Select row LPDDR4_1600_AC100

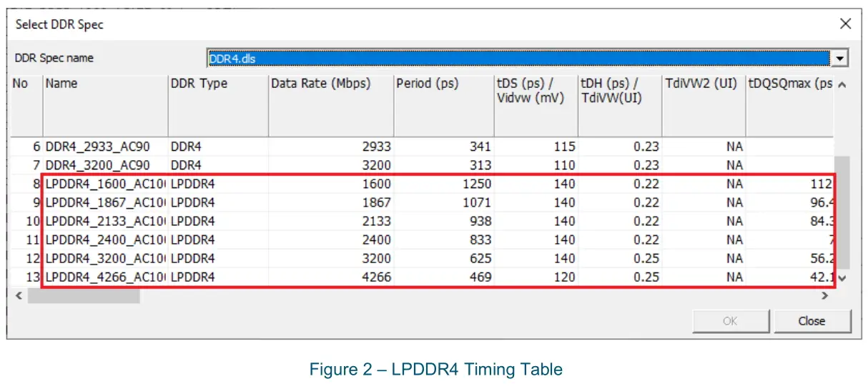pyautogui.click(x=422, y=183)
